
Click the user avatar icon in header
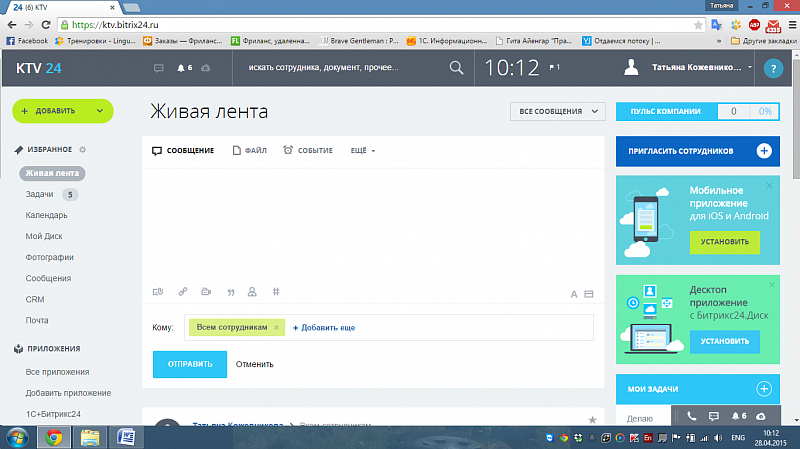tap(631, 67)
